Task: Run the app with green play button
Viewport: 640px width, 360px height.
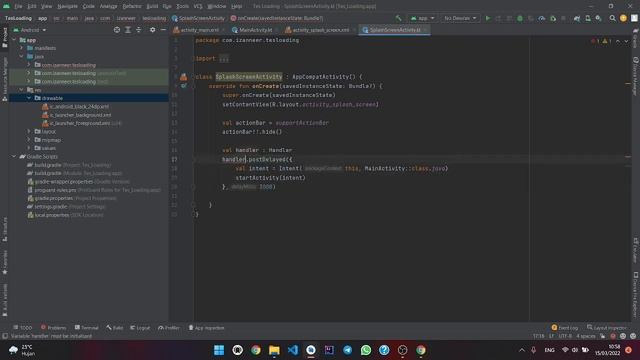Action: click(488, 18)
